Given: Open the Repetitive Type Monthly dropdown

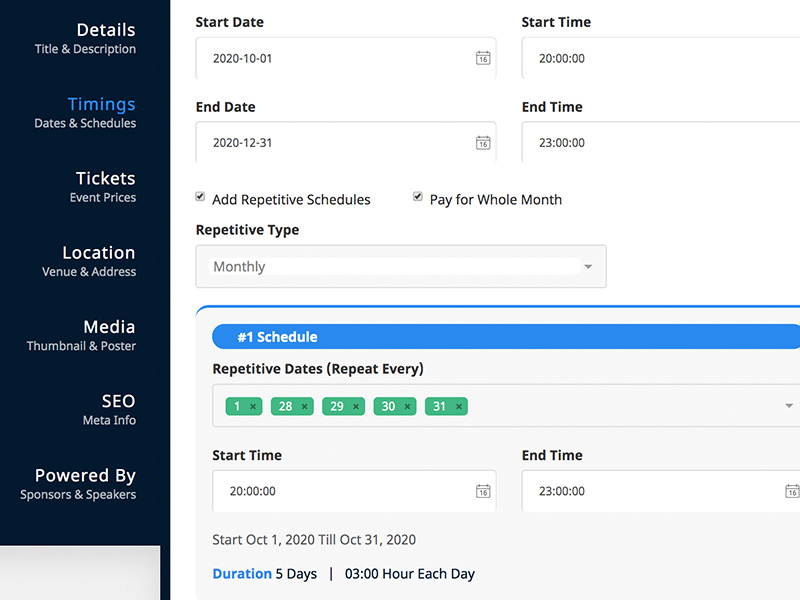Looking at the screenshot, I should point(401,266).
